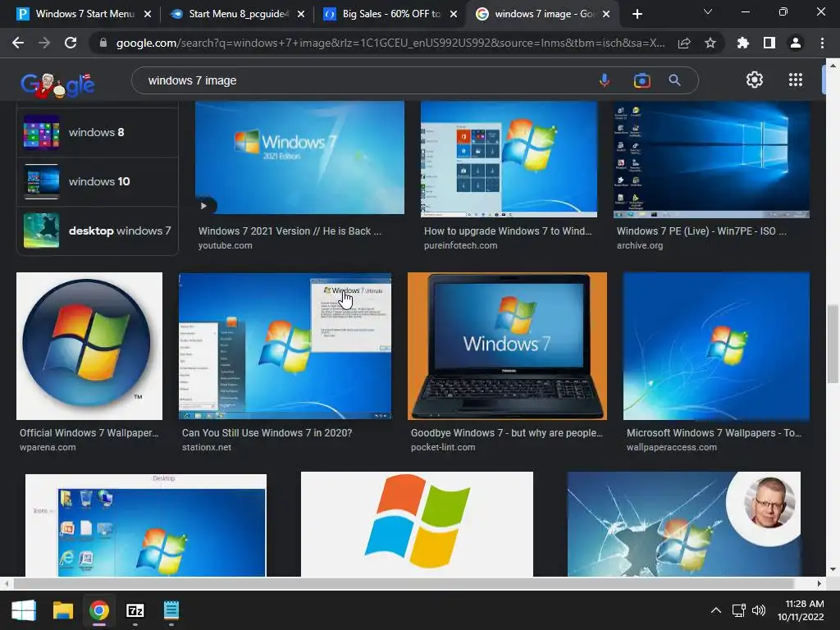Start voice search with microphone icon
The width and height of the screenshot is (840, 630).
(x=605, y=80)
